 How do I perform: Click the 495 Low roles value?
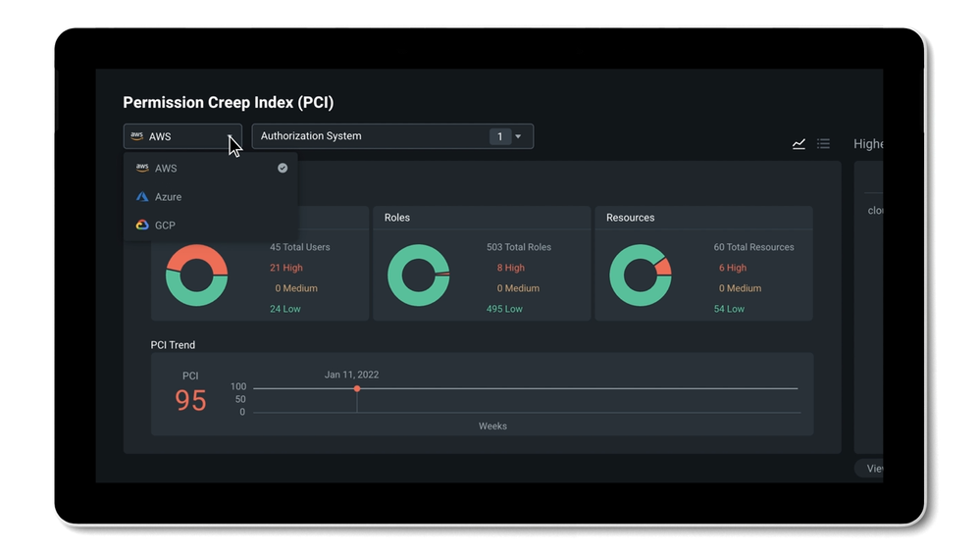point(504,309)
